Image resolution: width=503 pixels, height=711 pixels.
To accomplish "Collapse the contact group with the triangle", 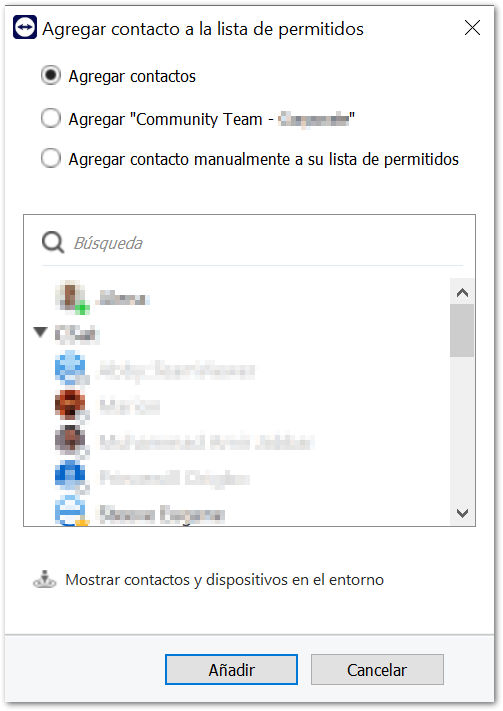I will click(x=40, y=332).
